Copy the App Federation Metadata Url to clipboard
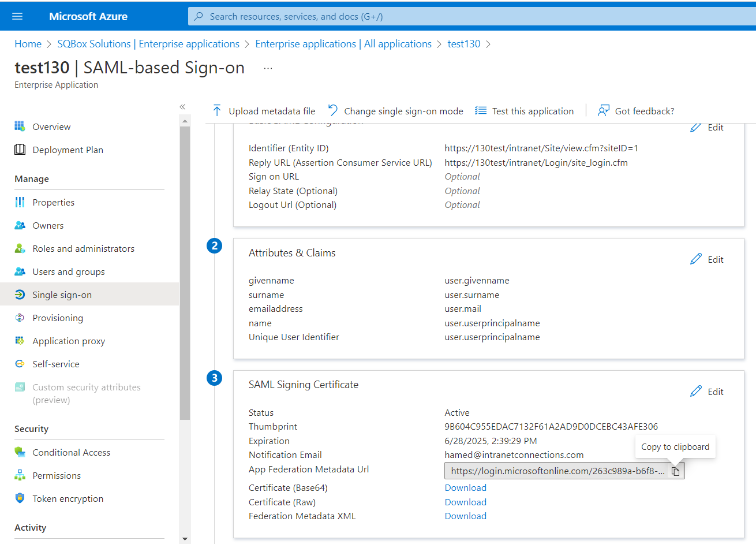This screenshot has height=544, width=756. point(675,471)
